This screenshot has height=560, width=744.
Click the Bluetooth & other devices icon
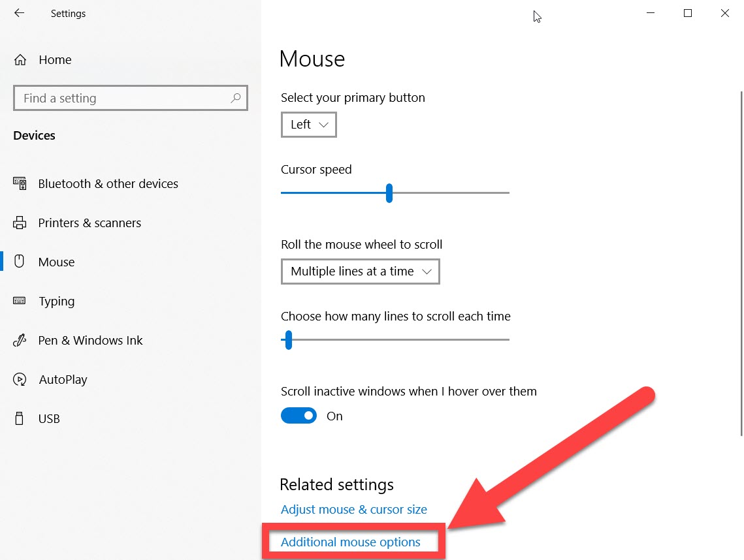tap(20, 183)
